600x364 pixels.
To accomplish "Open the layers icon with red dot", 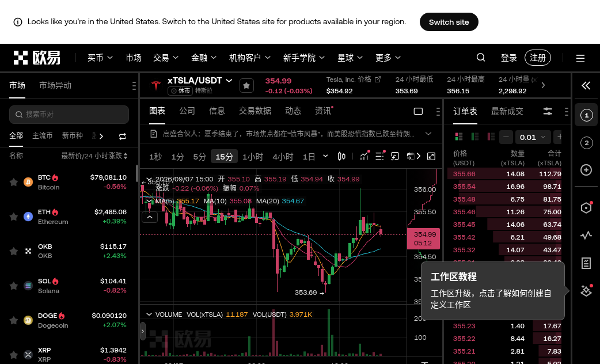I will (x=586, y=291).
